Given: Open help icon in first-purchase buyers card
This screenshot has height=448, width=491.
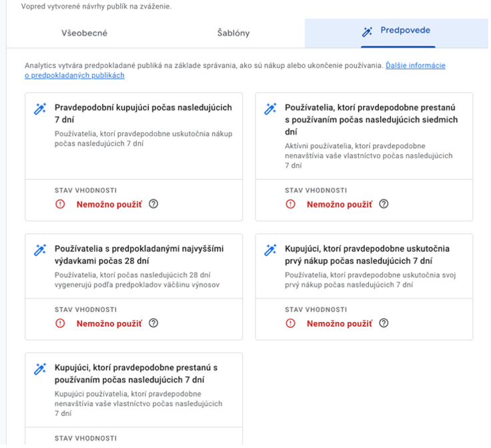Looking at the screenshot, I should [x=384, y=323].
